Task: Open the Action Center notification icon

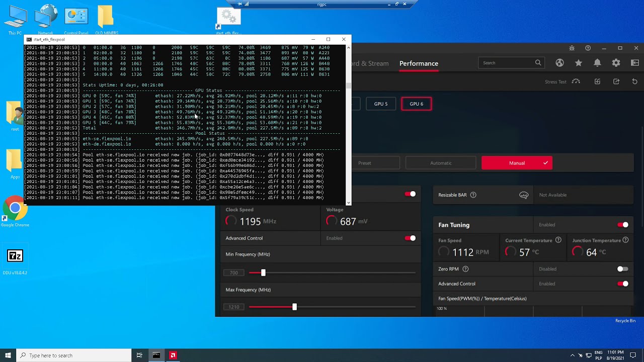Action: click(x=633, y=355)
